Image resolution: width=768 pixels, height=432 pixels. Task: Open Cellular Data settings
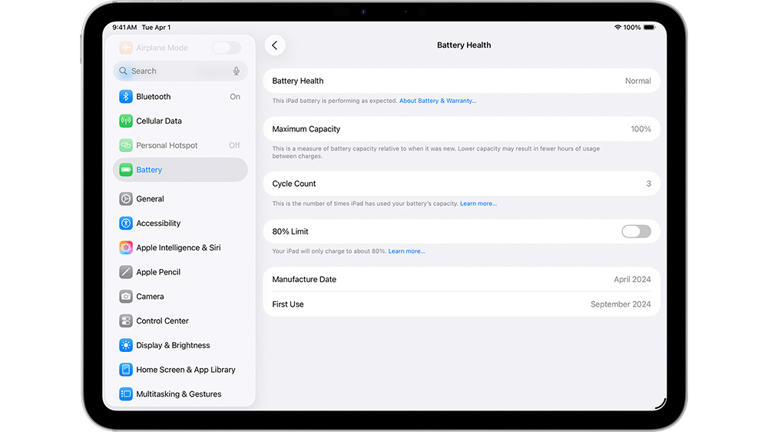coord(180,121)
